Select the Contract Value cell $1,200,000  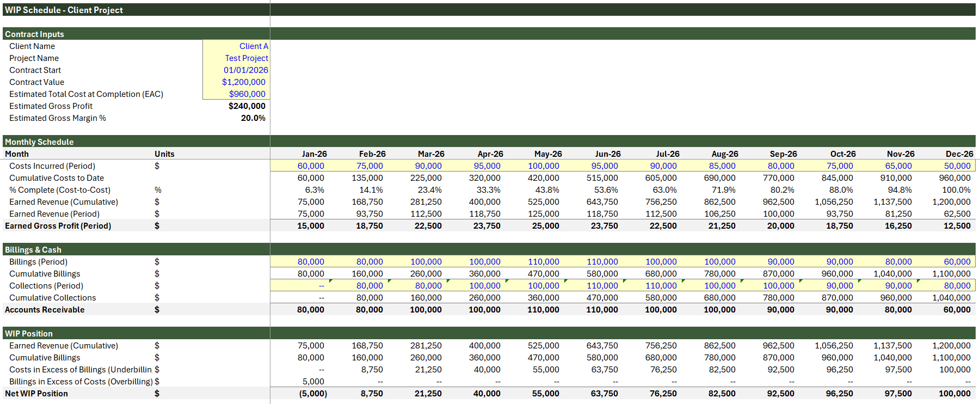click(x=244, y=82)
